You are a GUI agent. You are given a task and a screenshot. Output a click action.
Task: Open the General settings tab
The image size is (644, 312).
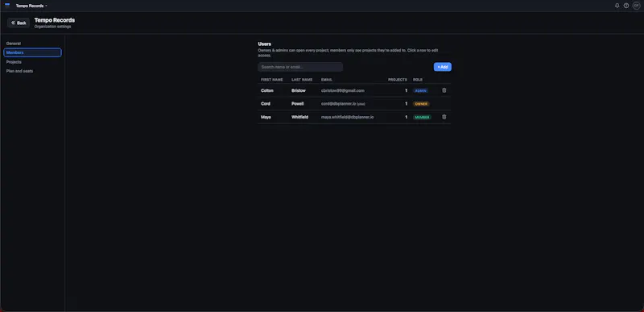click(32, 44)
